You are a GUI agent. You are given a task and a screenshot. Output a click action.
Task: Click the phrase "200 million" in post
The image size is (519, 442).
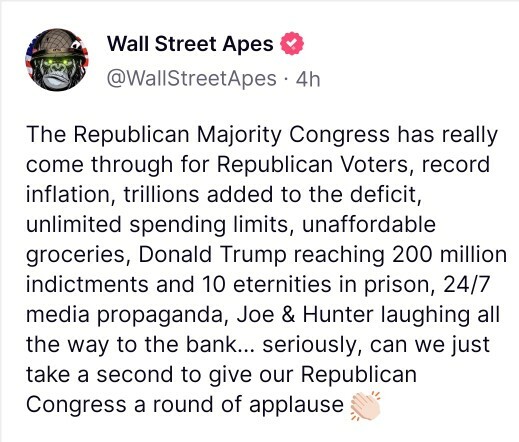point(449,254)
